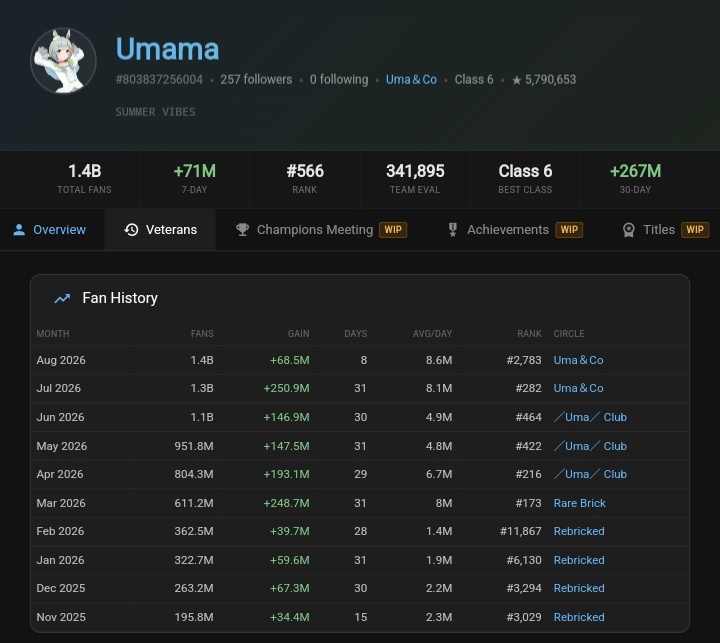Click the #464 rank value
Image resolution: width=720 pixels, height=643 pixels.
tap(529, 417)
